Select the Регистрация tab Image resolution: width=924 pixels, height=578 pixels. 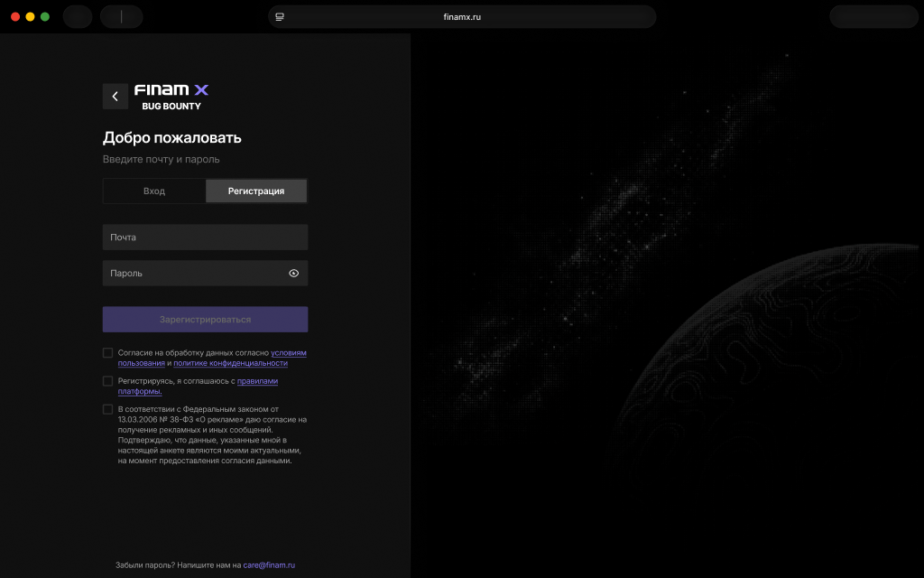tap(256, 191)
